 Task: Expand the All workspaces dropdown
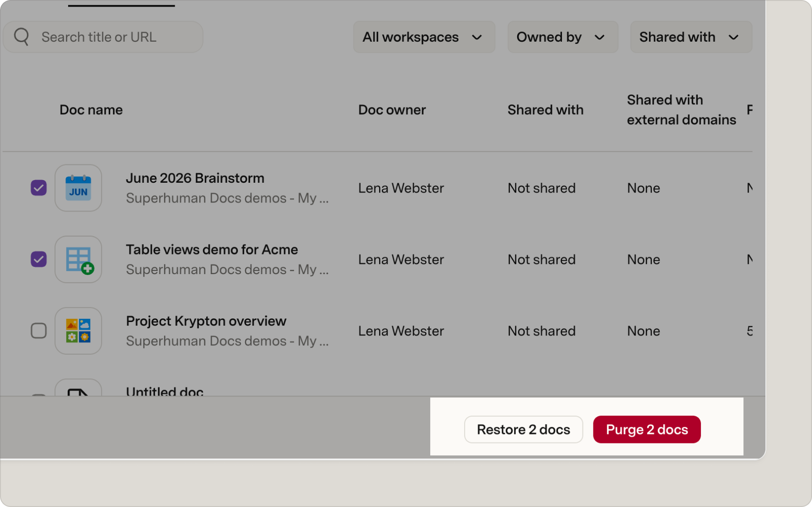424,37
